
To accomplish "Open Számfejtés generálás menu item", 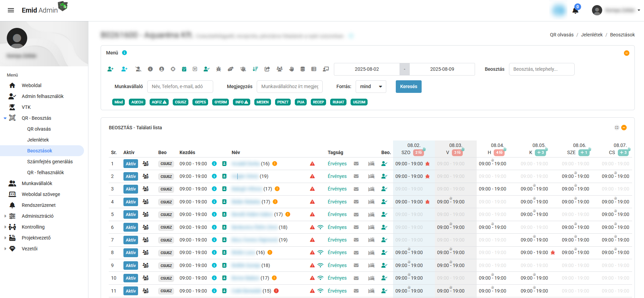I will 50,162.
